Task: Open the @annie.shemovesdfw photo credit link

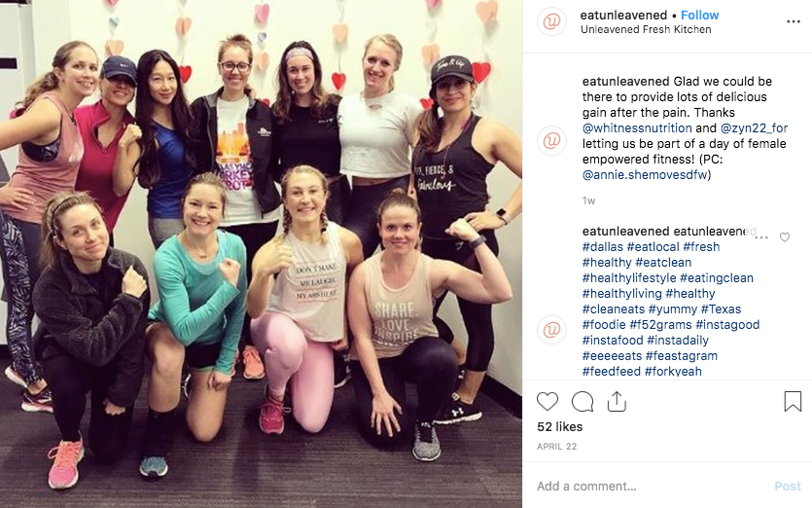Action: (645, 175)
